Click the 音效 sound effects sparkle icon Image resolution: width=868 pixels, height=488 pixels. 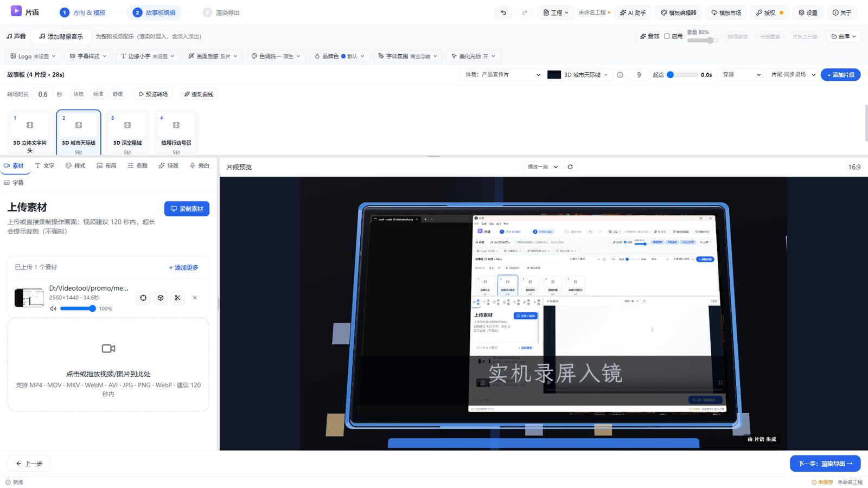[643, 36]
